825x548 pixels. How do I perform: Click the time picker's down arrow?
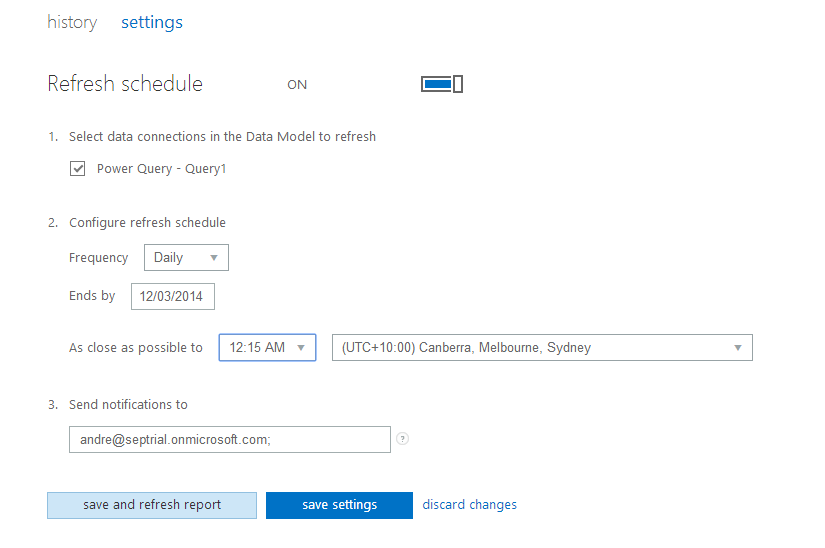click(x=302, y=348)
